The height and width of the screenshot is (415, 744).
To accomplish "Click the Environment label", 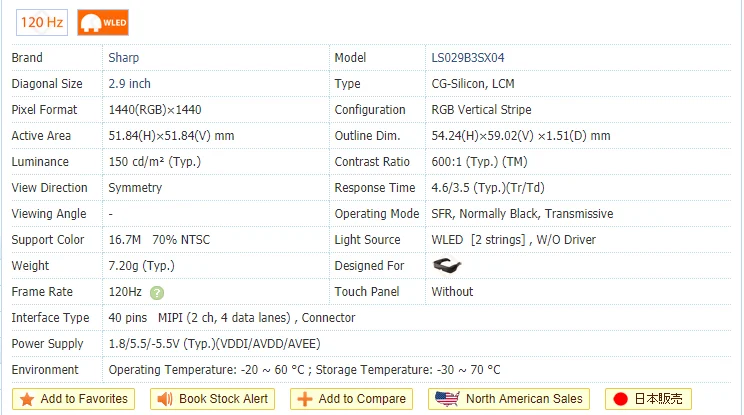I will coord(45,370).
